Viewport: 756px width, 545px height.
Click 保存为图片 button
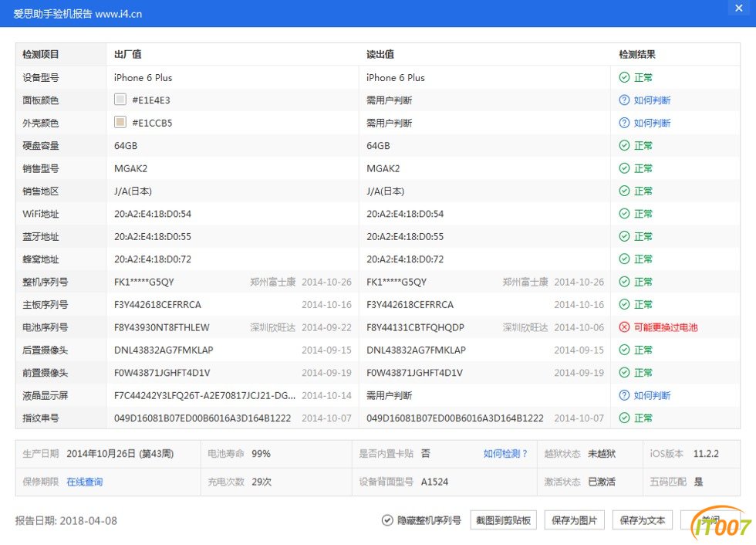pyautogui.click(x=574, y=520)
